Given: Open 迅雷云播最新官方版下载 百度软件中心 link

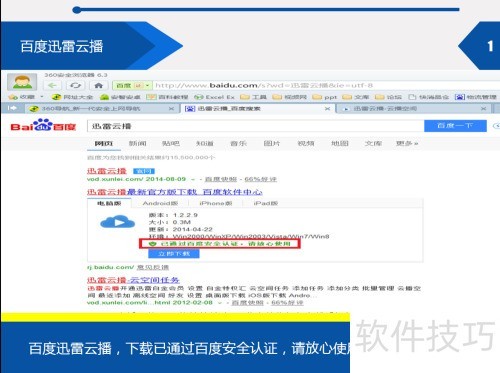Looking at the screenshot, I should click(x=175, y=192).
